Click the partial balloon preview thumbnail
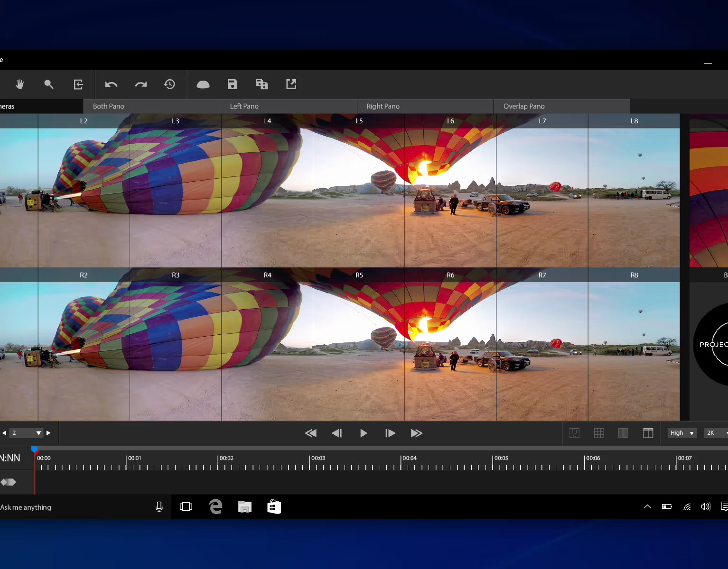This screenshot has height=569, width=728. click(709, 193)
